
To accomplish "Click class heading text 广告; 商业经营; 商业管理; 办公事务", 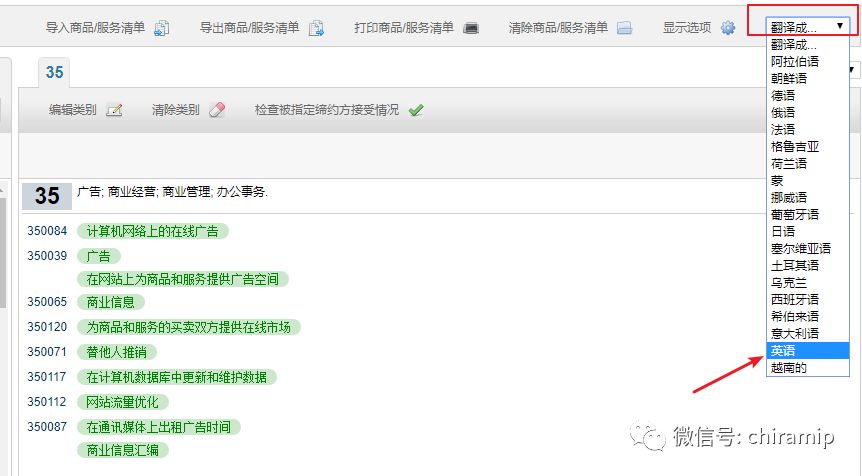I will (172, 192).
